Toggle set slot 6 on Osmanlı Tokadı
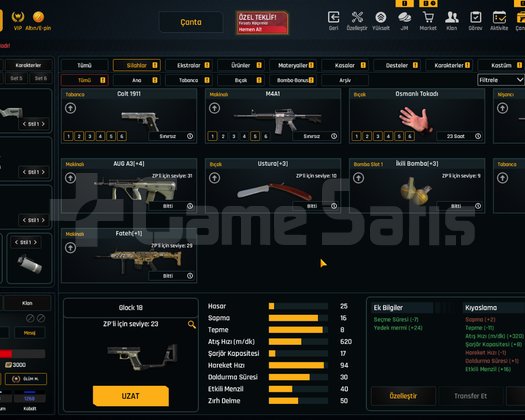This screenshot has width=525, height=420. coord(410,136)
